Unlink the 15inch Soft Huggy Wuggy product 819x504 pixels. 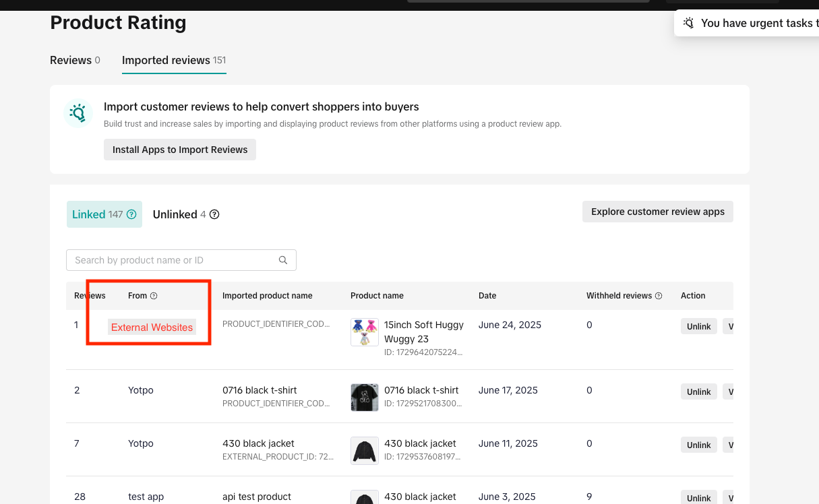(x=698, y=327)
